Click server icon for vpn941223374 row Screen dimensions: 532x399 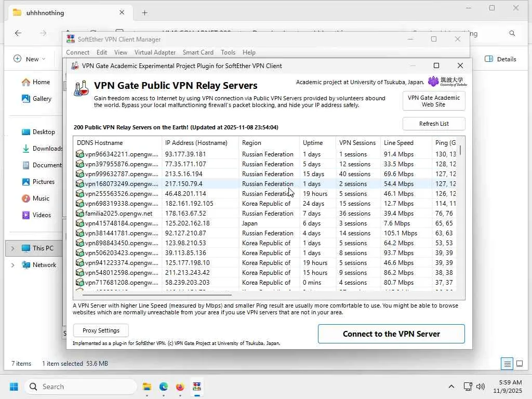(x=79, y=262)
